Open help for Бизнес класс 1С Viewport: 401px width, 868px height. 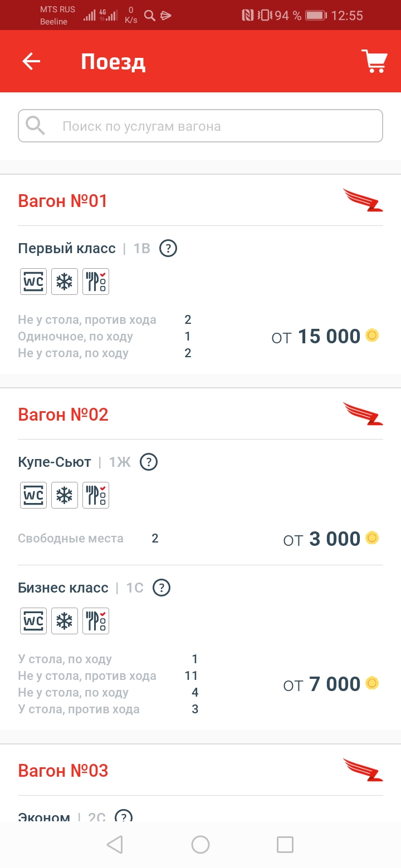[162, 588]
